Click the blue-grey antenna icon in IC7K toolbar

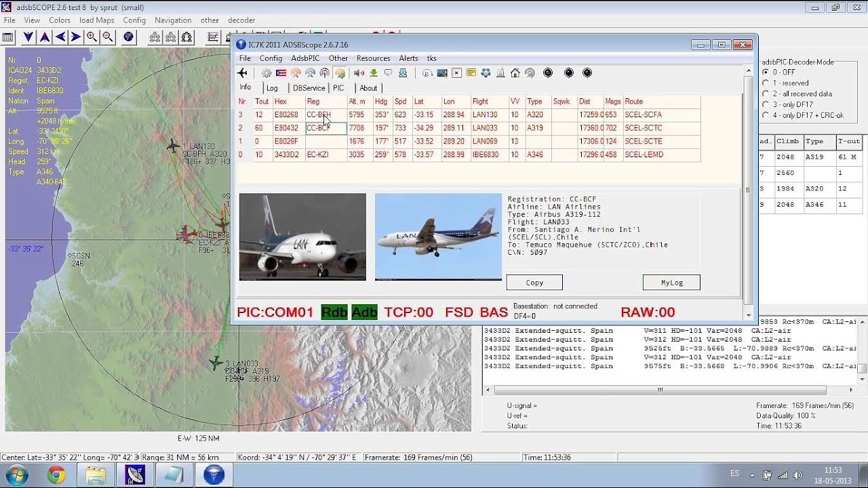pyautogui.click(x=310, y=73)
